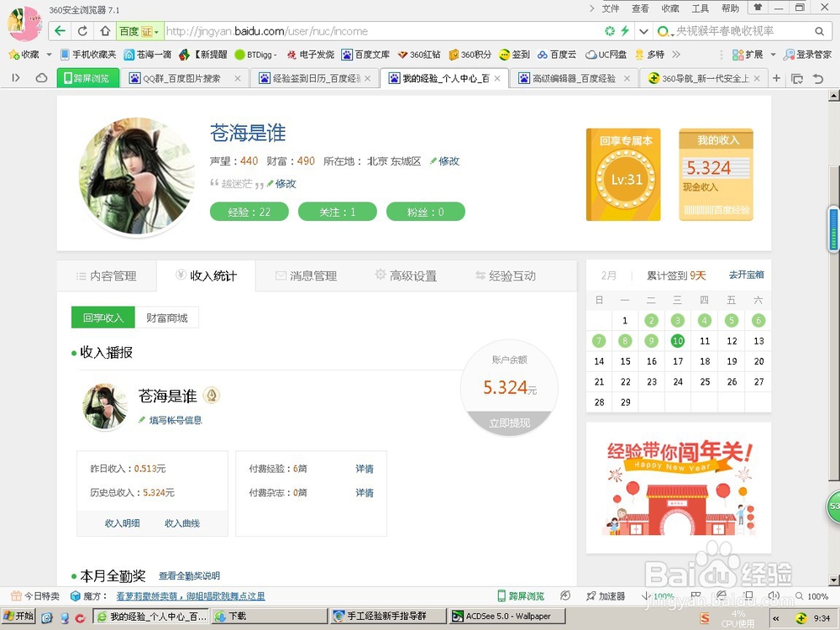
Task: Open the browser home page icon
Action: point(105,31)
